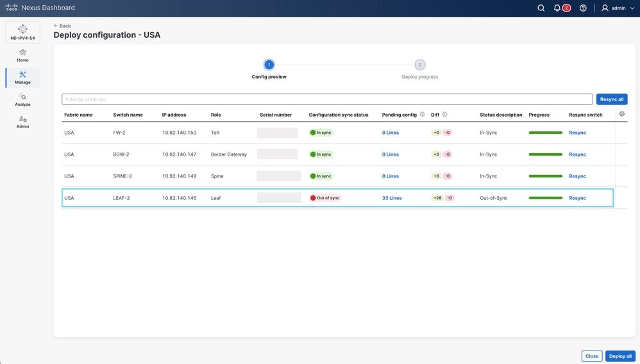
Task: Click the FW-2 switch name cell
Action: click(x=119, y=133)
